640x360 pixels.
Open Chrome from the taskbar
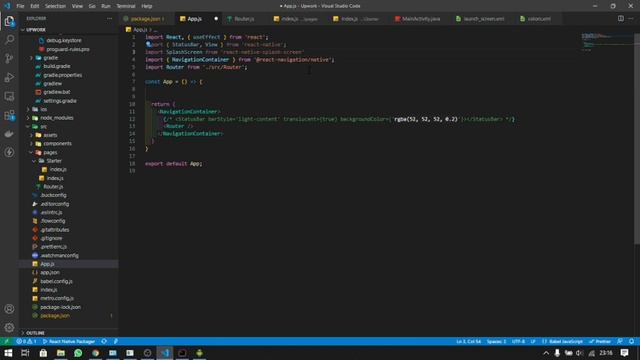pyautogui.click(x=96, y=353)
